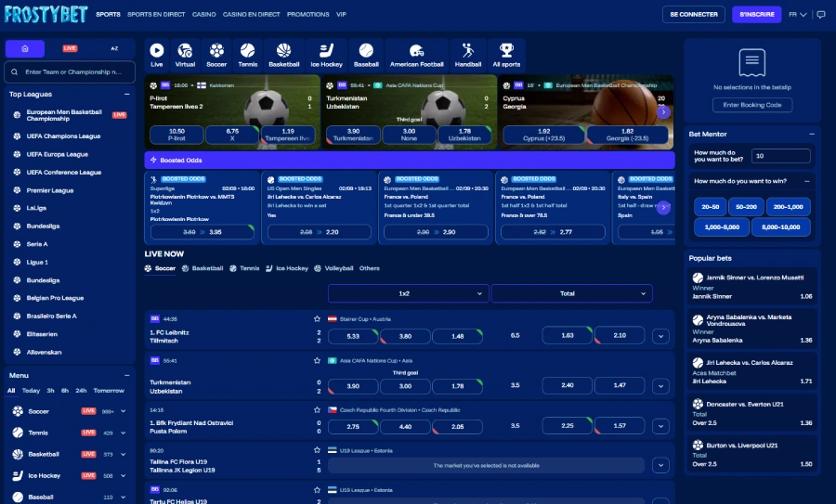Switch Live Now to the Volleyball tab

click(x=333, y=268)
